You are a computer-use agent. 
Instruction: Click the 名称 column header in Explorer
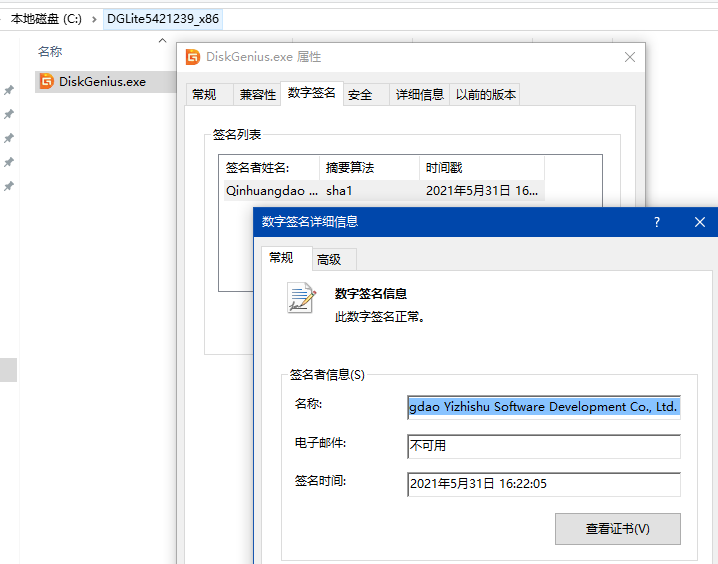50,52
